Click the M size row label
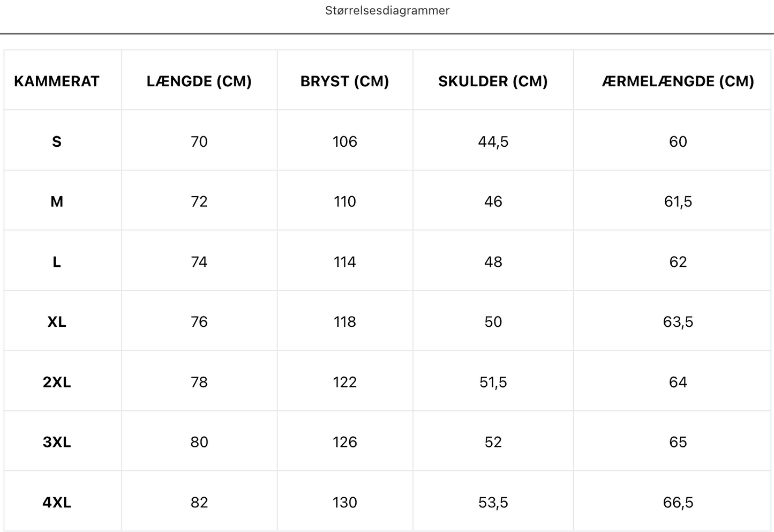 (x=57, y=201)
